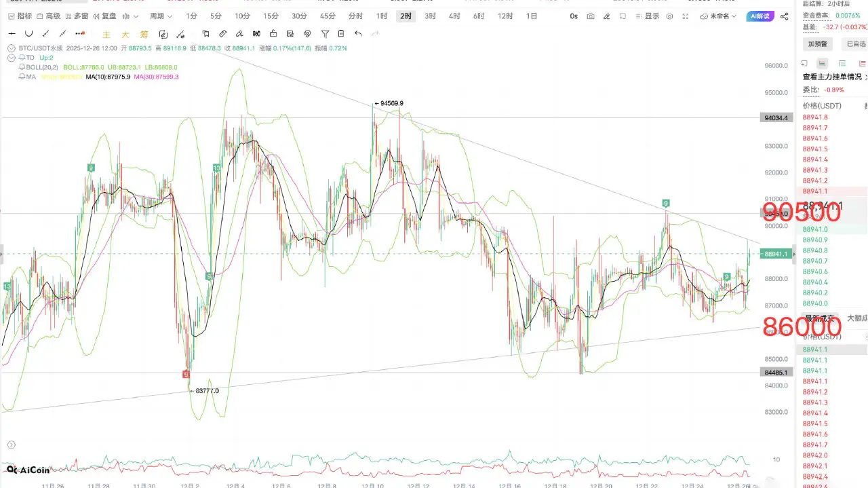Select the sell-only order book view icon

(x=863, y=63)
